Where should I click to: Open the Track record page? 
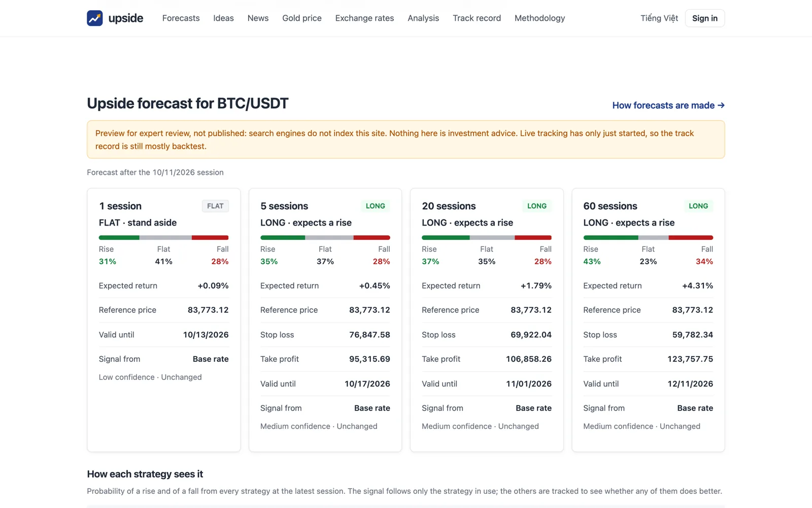(x=477, y=18)
